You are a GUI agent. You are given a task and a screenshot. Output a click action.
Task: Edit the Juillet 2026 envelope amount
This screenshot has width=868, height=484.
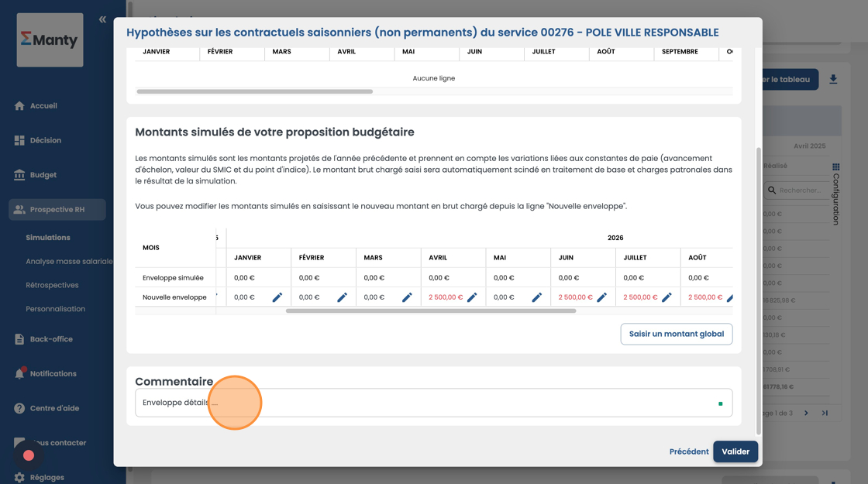point(666,297)
